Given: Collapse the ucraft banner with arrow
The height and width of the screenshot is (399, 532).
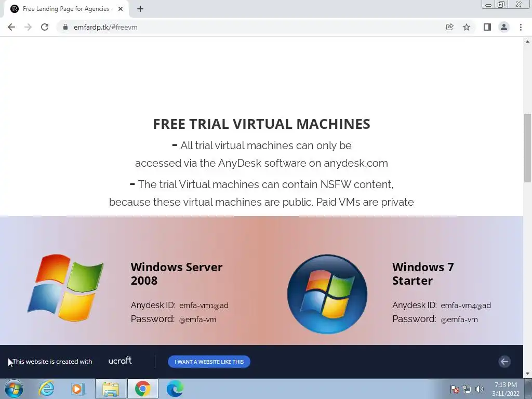Looking at the screenshot, I should [504, 362].
